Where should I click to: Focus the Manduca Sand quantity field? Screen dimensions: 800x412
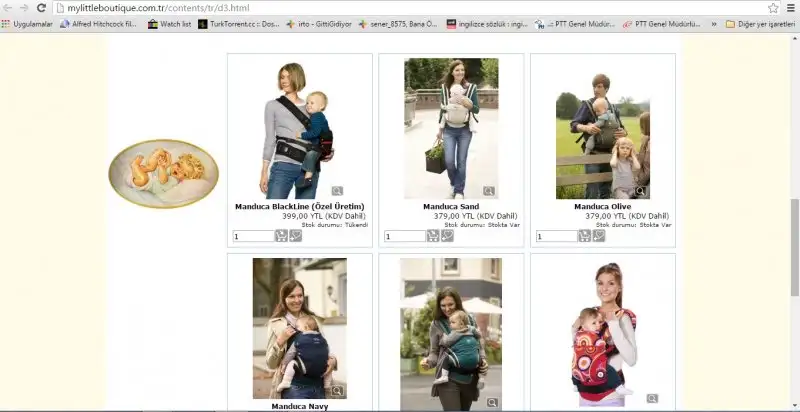(x=405, y=236)
